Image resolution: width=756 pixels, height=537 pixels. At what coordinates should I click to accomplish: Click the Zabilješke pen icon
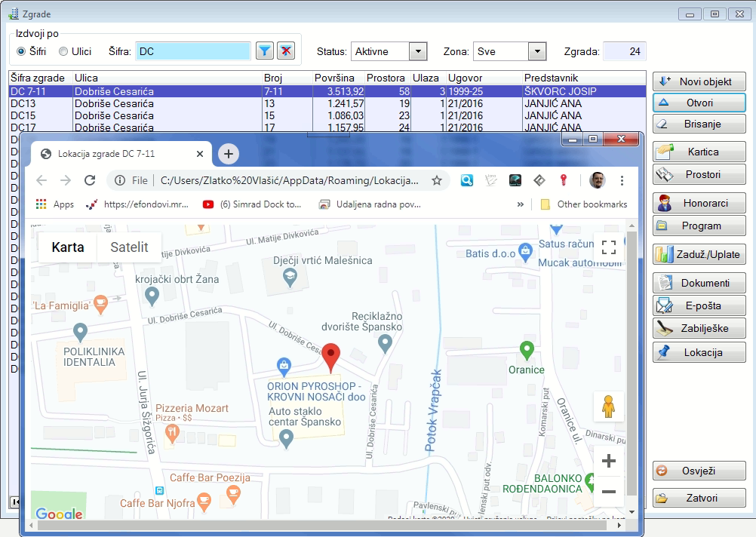(665, 328)
